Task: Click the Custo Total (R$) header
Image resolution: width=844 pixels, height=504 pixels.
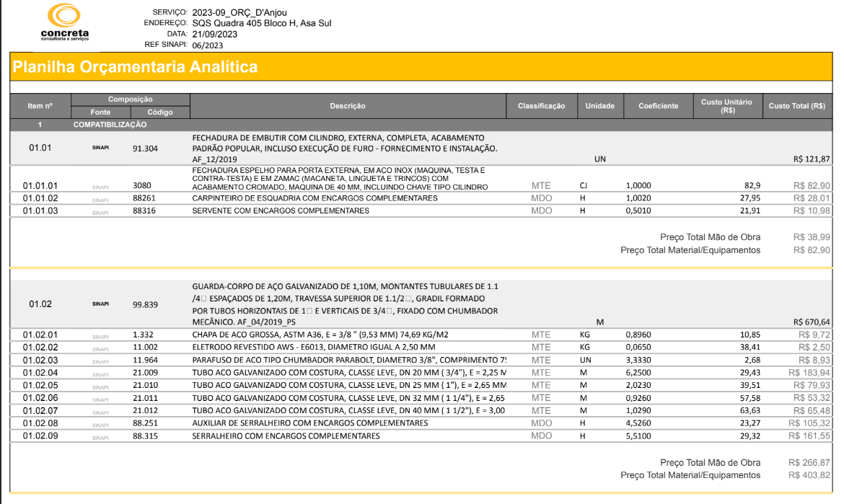Action: 797,106
